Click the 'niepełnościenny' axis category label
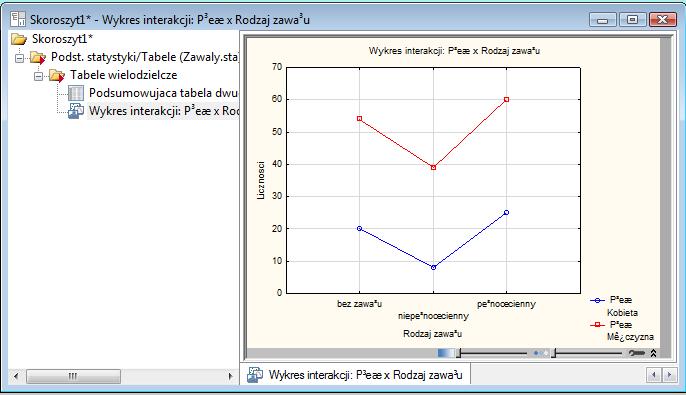Screen dimensions: 686x395 [x=433, y=316]
